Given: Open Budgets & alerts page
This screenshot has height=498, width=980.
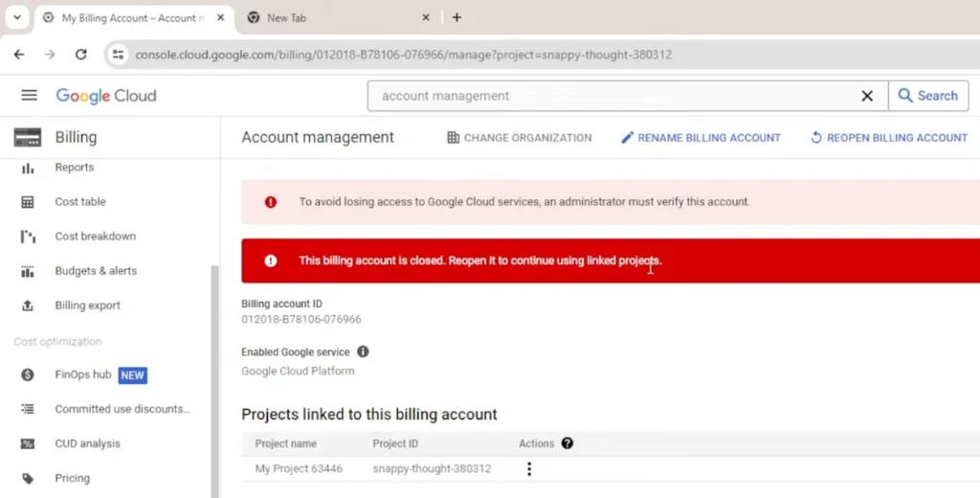Looking at the screenshot, I should pos(96,271).
